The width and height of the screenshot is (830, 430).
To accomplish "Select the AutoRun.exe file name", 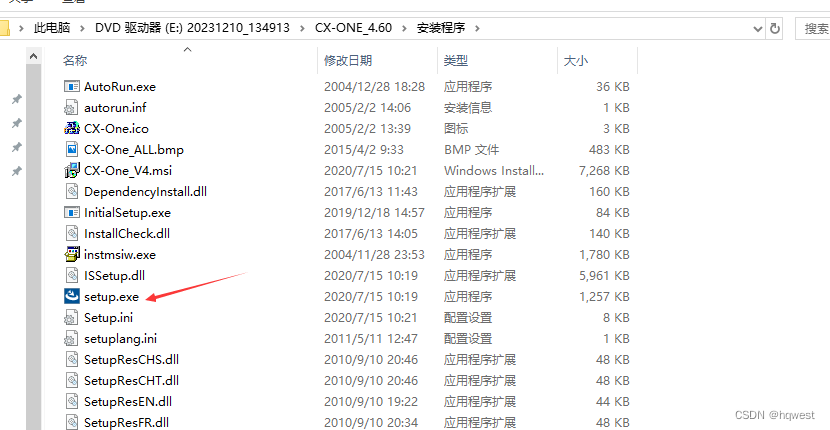I will [120, 86].
